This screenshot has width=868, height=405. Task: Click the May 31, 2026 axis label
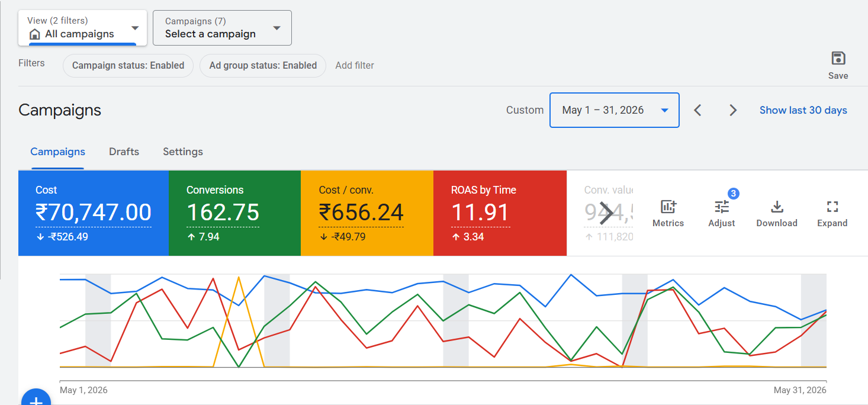[800, 390]
